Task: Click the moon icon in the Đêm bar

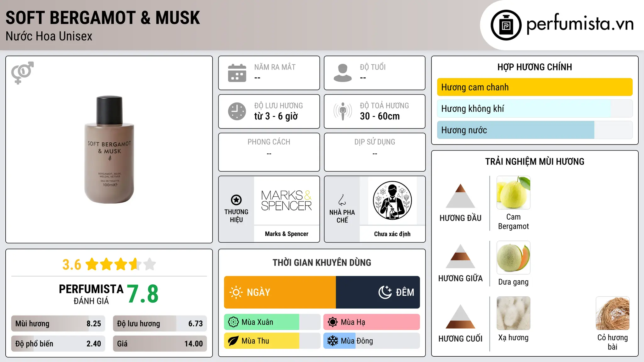Action: pos(385,292)
